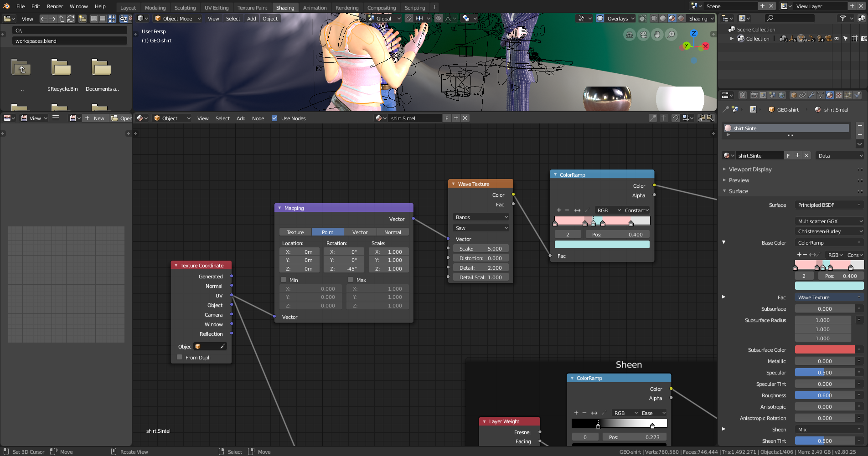Open the Bands type dropdown in Wave Texture
The height and width of the screenshot is (456, 868).
[x=481, y=217]
